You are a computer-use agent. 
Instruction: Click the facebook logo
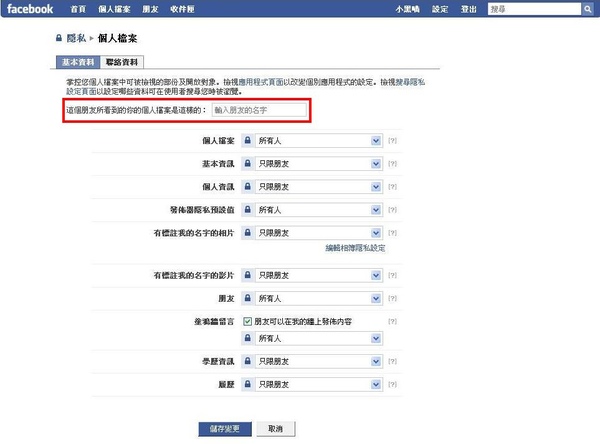(30, 9)
